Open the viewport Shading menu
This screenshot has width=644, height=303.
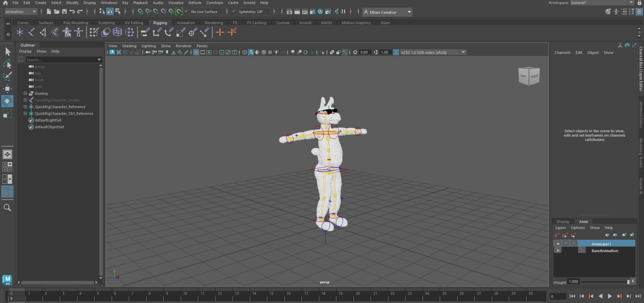129,46
